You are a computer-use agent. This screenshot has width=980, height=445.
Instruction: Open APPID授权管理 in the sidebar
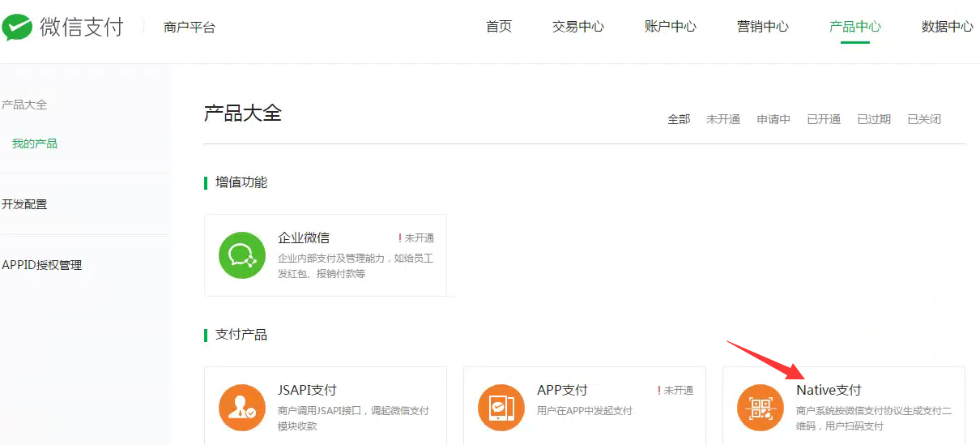tap(42, 265)
